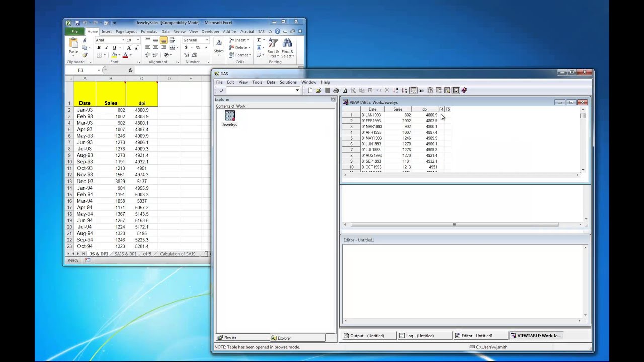Open the SAS command box dropdown

(297, 90)
